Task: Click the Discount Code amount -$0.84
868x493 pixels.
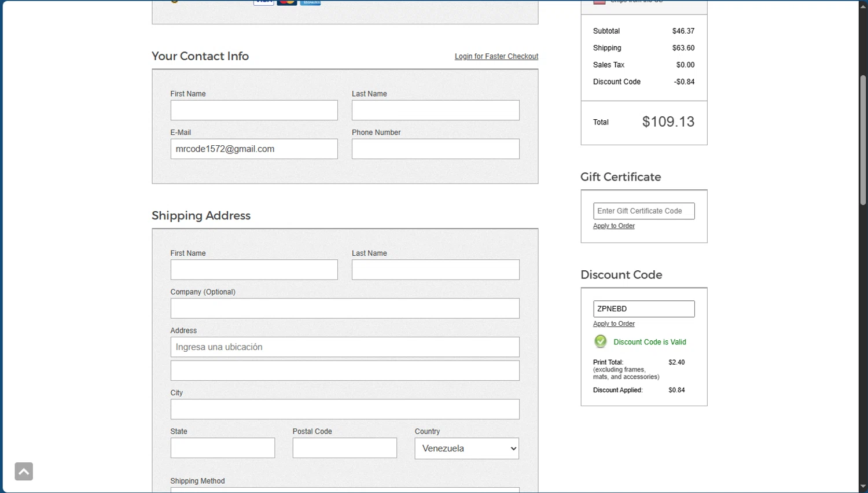Action: (x=684, y=82)
